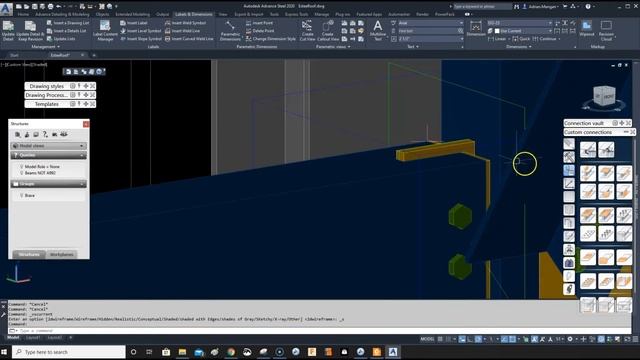Close the Structures palette
The width and height of the screenshot is (640, 360).
tap(86, 124)
